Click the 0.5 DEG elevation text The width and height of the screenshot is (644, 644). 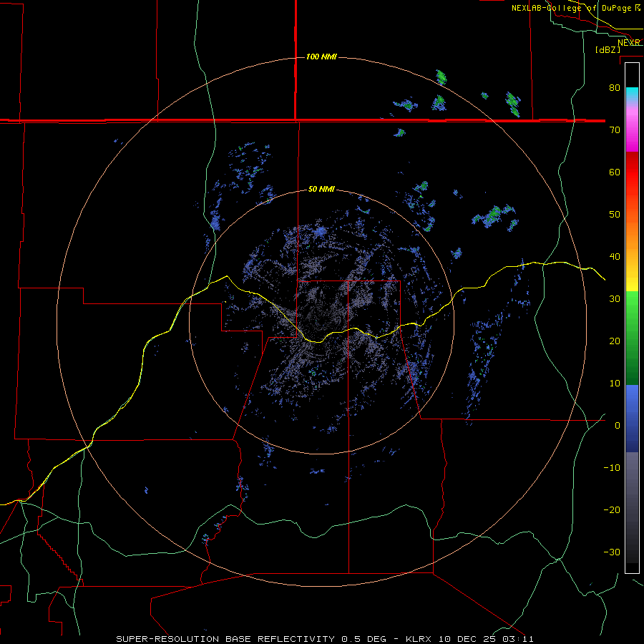pos(364,639)
